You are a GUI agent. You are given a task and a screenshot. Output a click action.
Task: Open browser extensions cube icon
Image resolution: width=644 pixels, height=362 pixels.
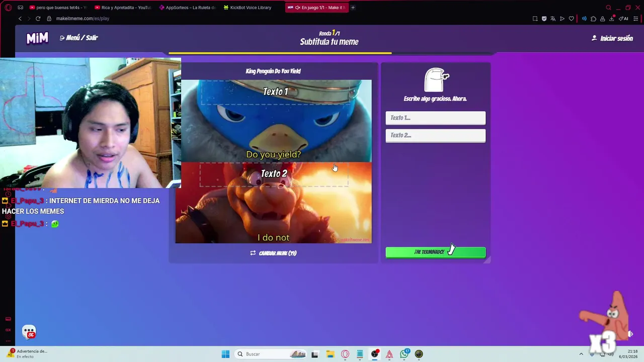pos(593,19)
